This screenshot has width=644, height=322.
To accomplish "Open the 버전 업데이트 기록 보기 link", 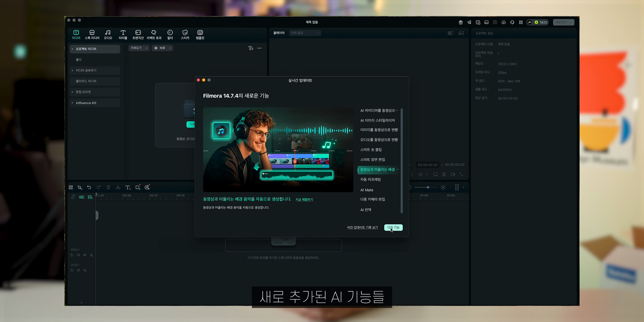I will pos(362,227).
